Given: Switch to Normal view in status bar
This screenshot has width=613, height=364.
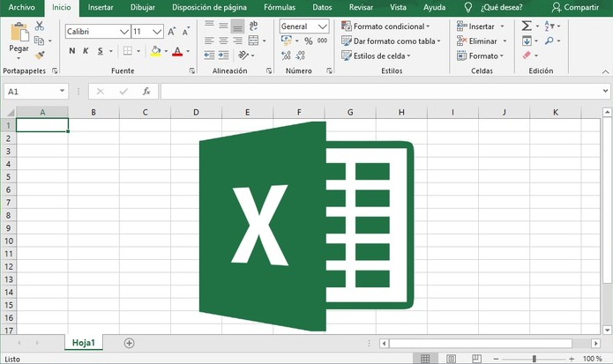Looking at the screenshot, I should (425, 359).
